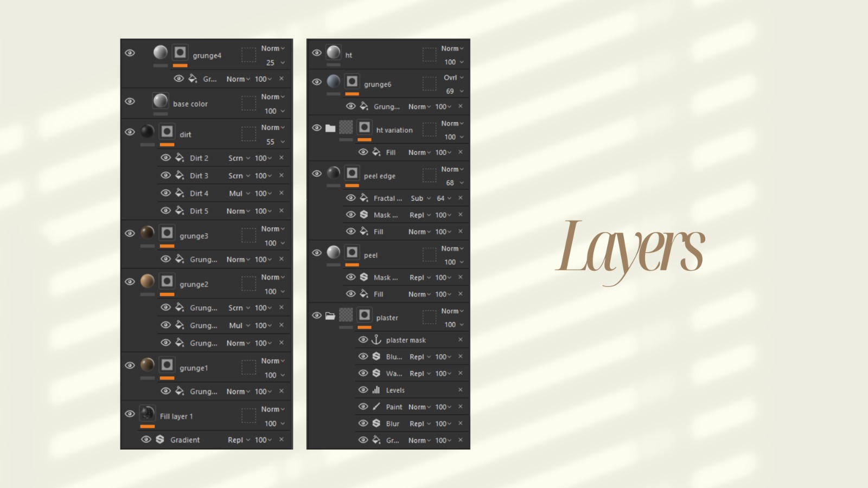
Task: Select the grunge3 layer
Action: pyautogui.click(x=194, y=236)
